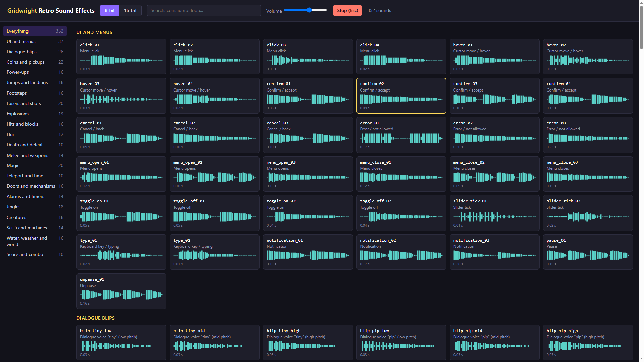
Task: Play error_03 sound card
Action: 588,135
